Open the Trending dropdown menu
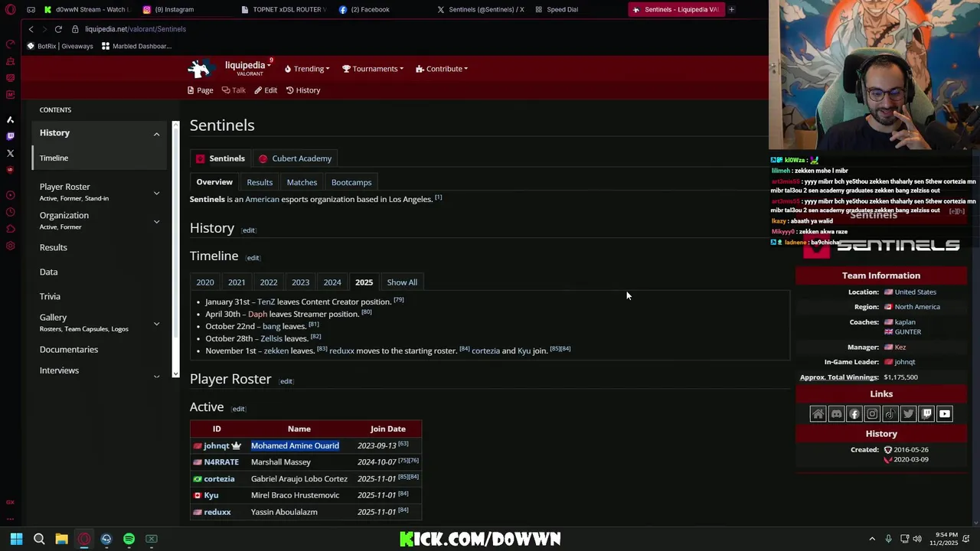Screen dimensions: 980x551 [307, 69]
